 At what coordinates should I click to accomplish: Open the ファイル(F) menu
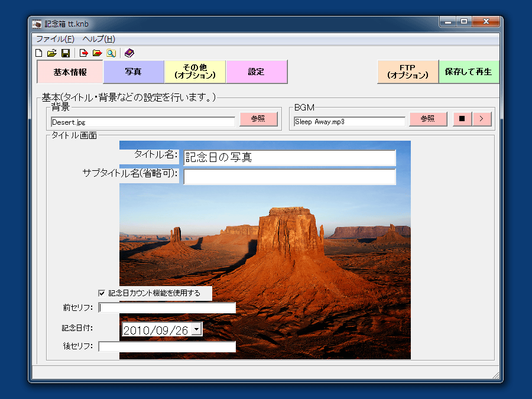click(56, 39)
